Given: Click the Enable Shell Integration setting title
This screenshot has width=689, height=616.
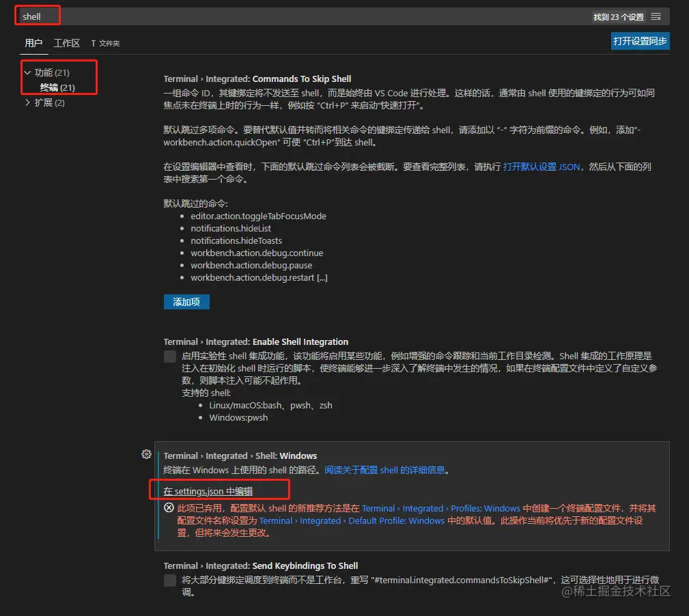Looking at the screenshot, I should 256,342.
